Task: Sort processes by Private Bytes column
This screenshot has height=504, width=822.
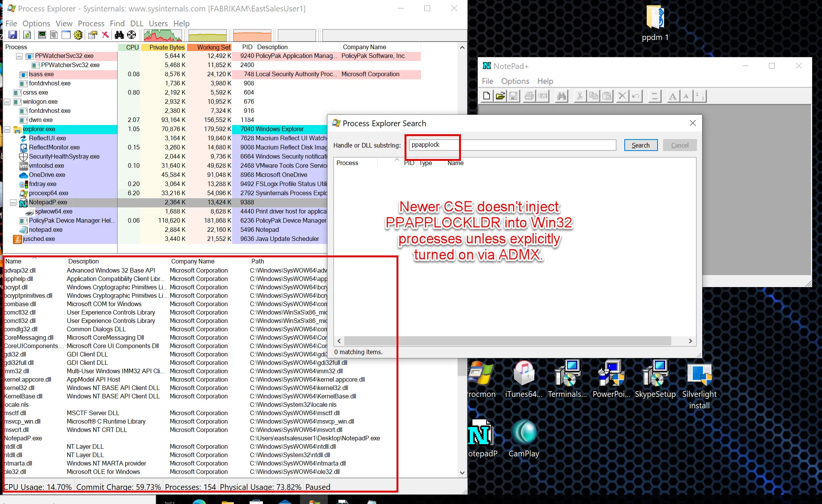Action: point(167,47)
